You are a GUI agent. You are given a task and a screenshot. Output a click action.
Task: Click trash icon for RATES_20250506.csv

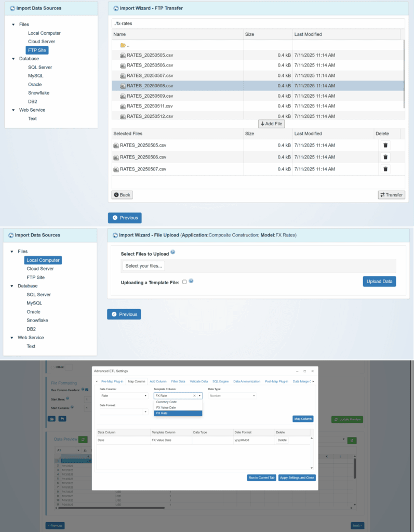[385, 157]
